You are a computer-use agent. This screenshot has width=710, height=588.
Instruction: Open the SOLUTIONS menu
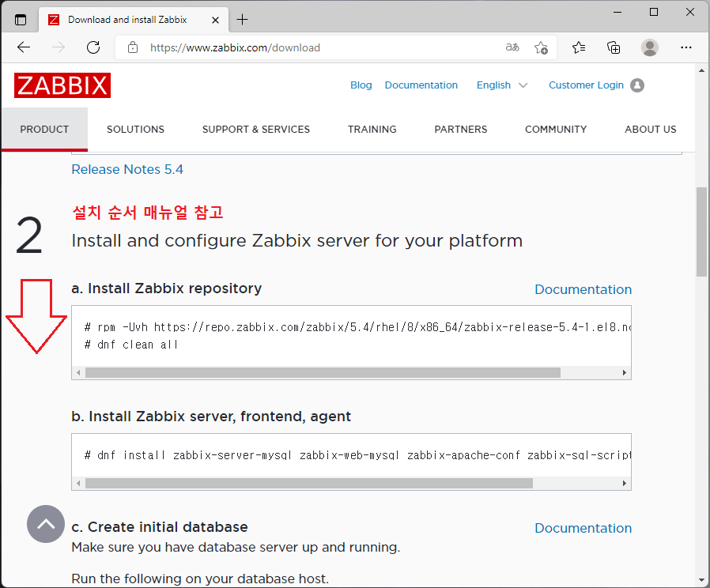135,130
